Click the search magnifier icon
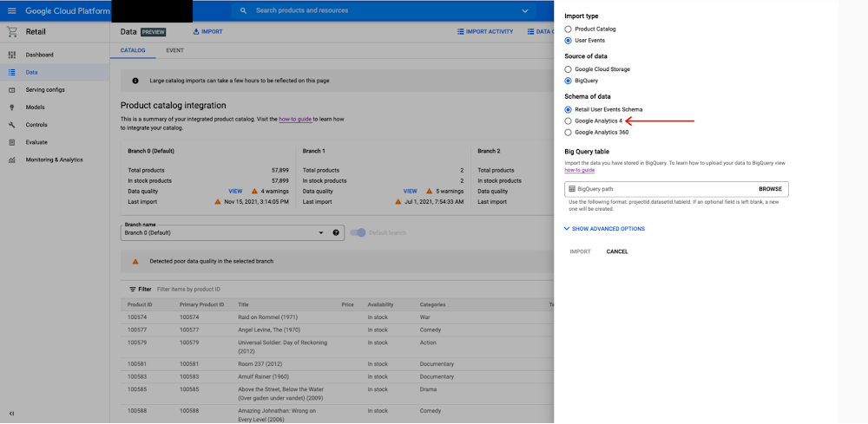The width and height of the screenshot is (868, 424). click(243, 10)
